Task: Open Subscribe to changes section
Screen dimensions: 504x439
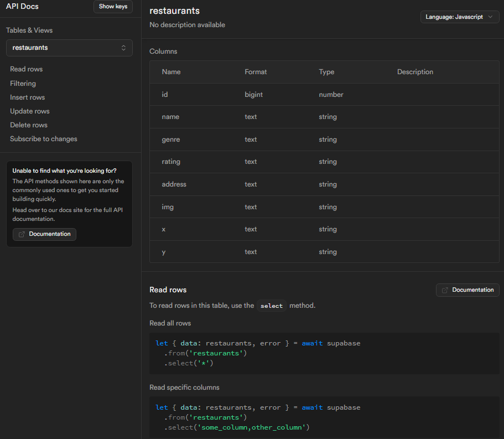Action: point(44,139)
